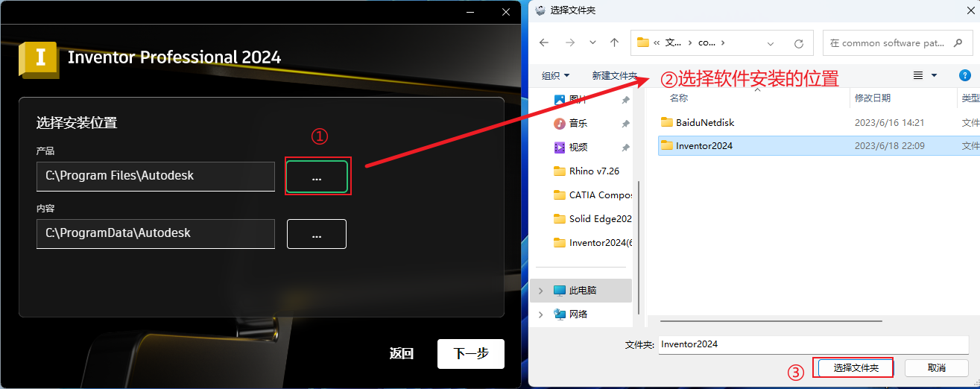Image resolution: width=980 pixels, height=389 pixels.
Task: Select the BaiduNetdisk folder in the file list
Action: (705, 122)
